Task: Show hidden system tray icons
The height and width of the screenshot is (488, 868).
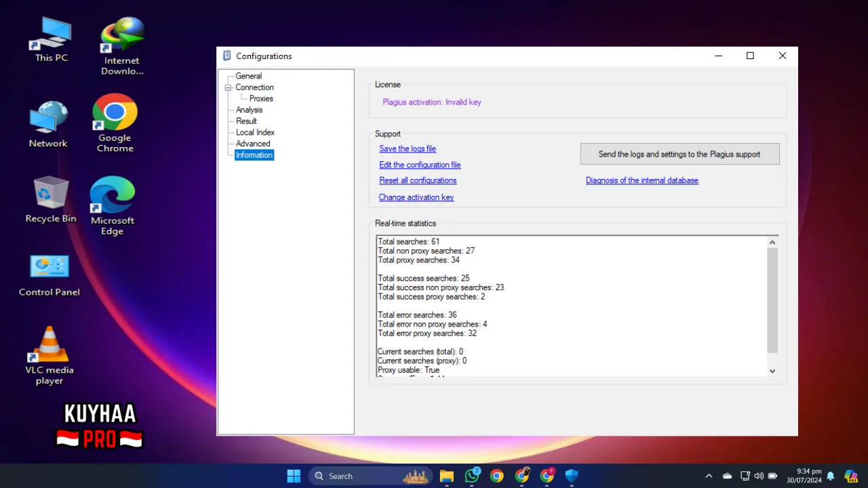Action: coord(709,476)
